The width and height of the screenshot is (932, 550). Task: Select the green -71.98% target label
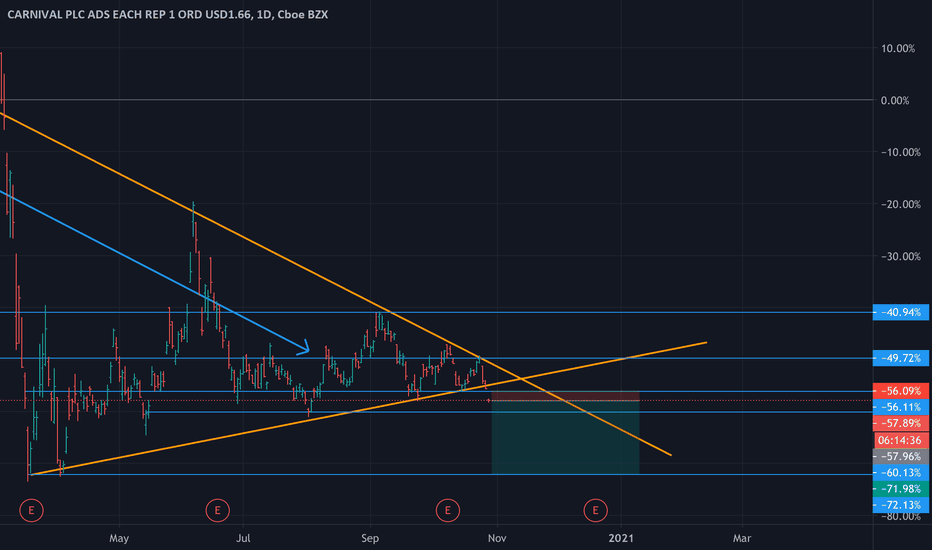[x=900, y=489]
